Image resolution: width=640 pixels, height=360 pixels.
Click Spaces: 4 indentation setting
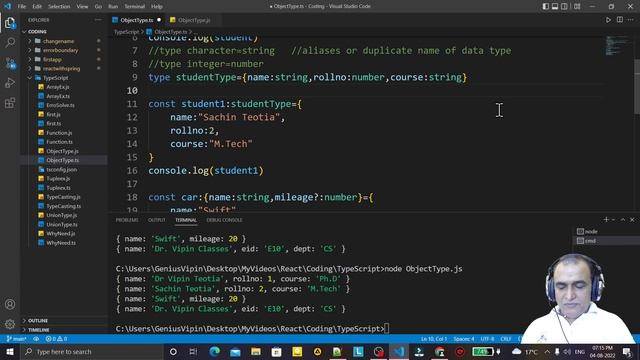click(464, 339)
